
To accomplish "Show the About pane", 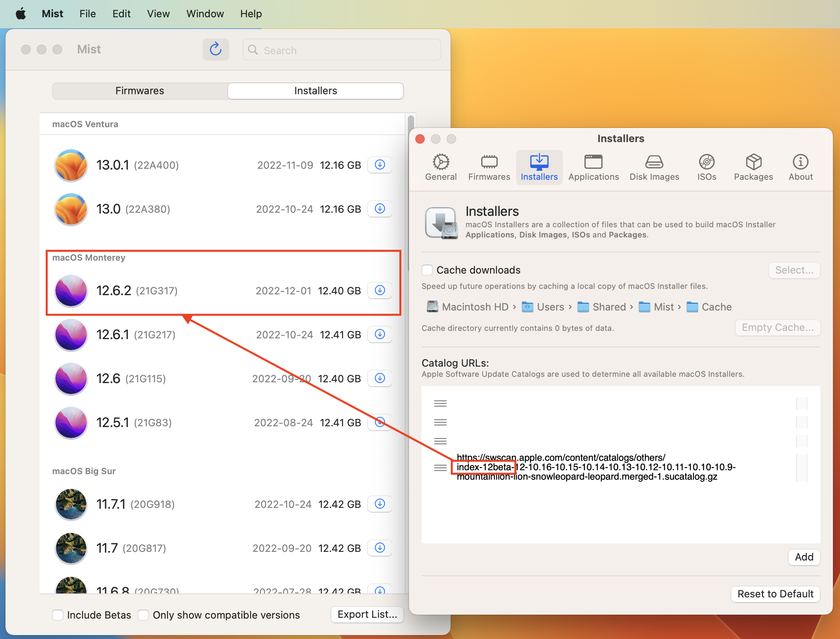I will [x=800, y=167].
